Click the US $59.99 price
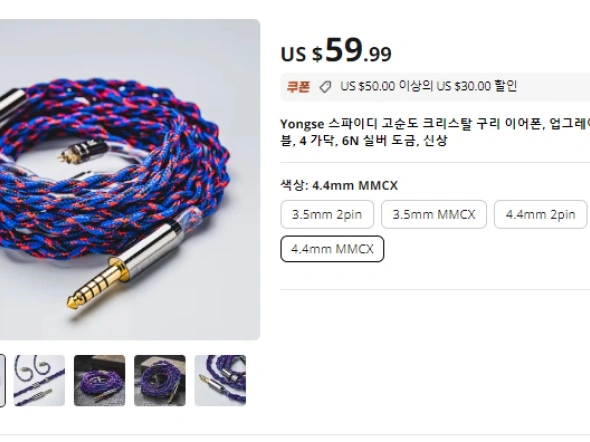This screenshot has height=442, width=590. point(336,50)
